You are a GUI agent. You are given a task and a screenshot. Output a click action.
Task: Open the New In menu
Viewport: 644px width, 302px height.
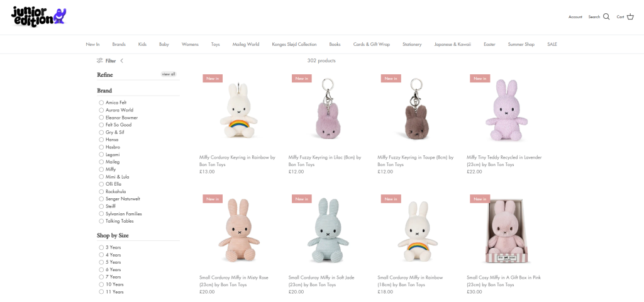pyautogui.click(x=93, y=45)
